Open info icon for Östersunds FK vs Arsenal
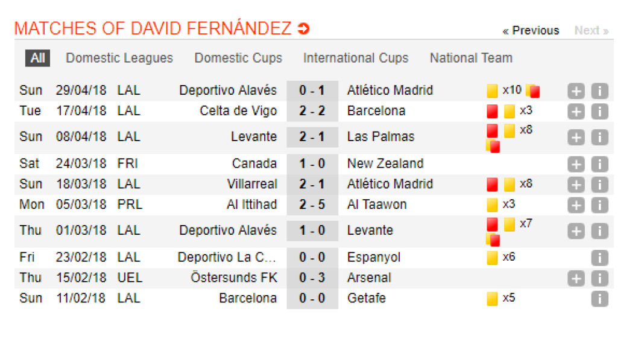The image size is (644, 350). (x=599, y=279)
